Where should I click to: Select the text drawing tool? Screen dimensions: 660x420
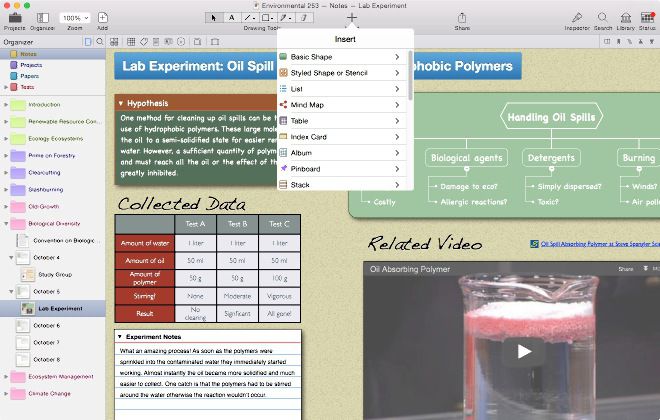coord(230,17)
